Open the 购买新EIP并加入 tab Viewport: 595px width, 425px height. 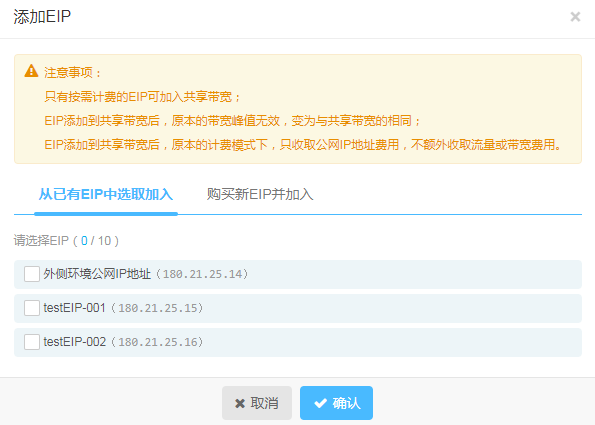[260, 195]
